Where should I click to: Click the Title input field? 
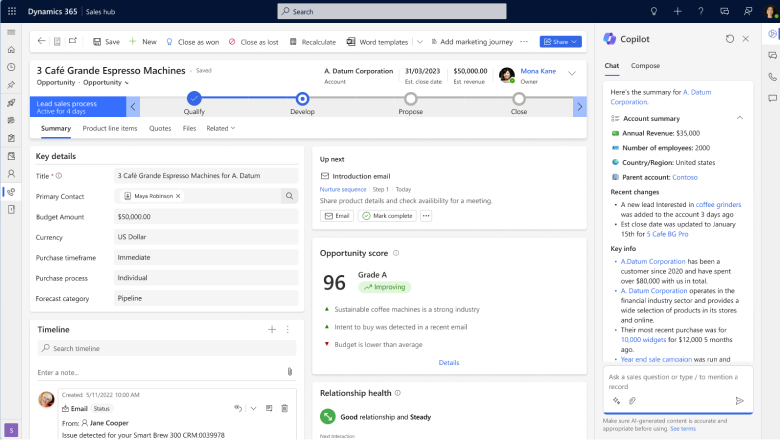point(206,176)
